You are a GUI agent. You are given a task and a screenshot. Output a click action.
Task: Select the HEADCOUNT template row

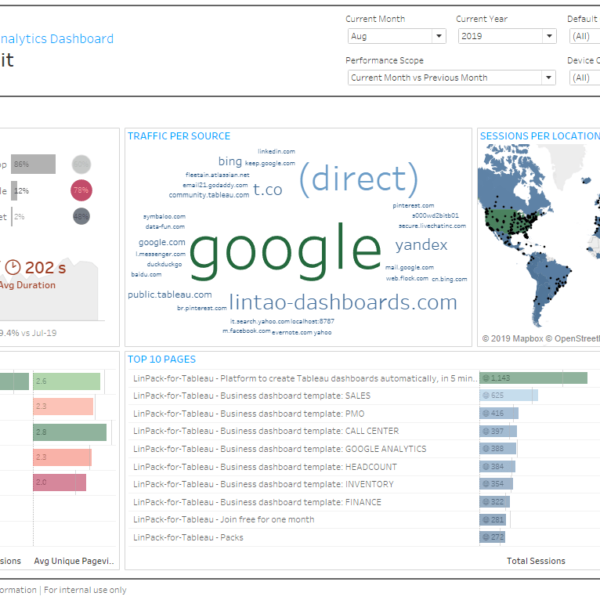(303, 467)
